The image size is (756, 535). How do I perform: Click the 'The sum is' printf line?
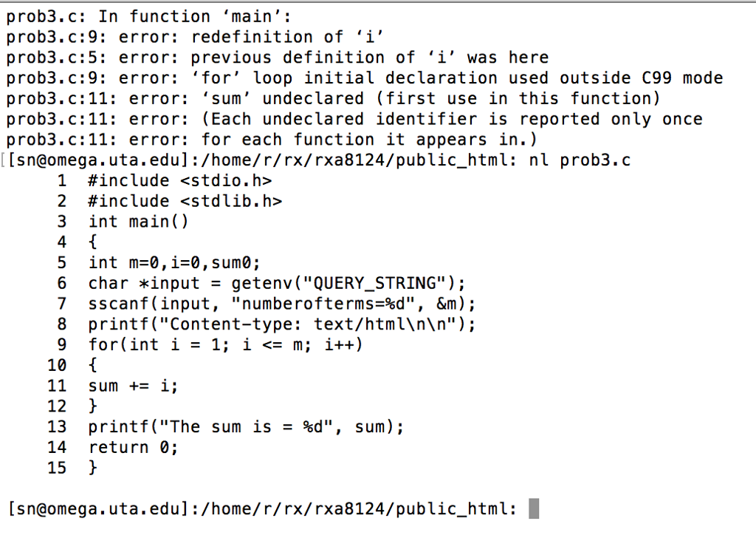tap(246, 427)
